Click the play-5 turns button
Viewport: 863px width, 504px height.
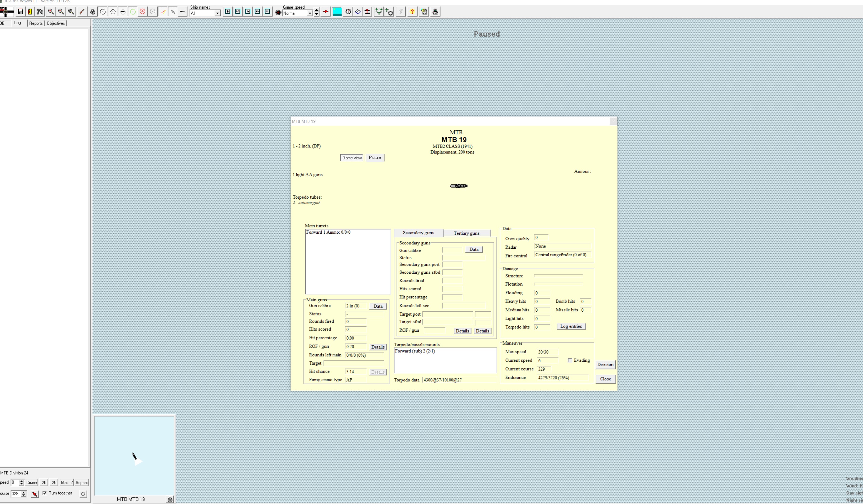(x=237, y=12)
